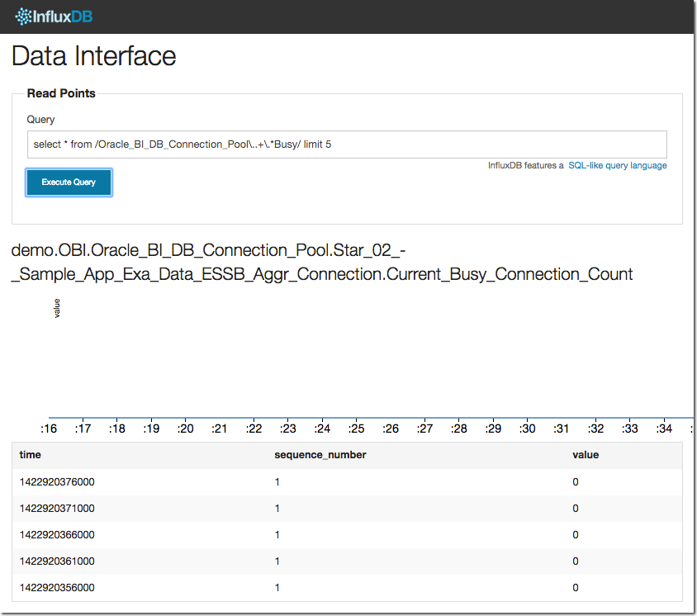
Task: Focus the Query input field
Action: pos(347,145)
